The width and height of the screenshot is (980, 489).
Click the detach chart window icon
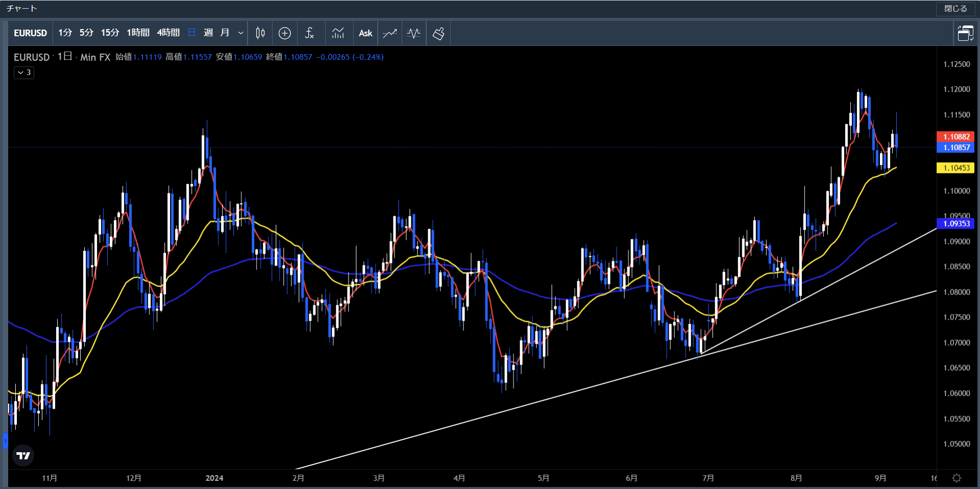click(965, 33)
